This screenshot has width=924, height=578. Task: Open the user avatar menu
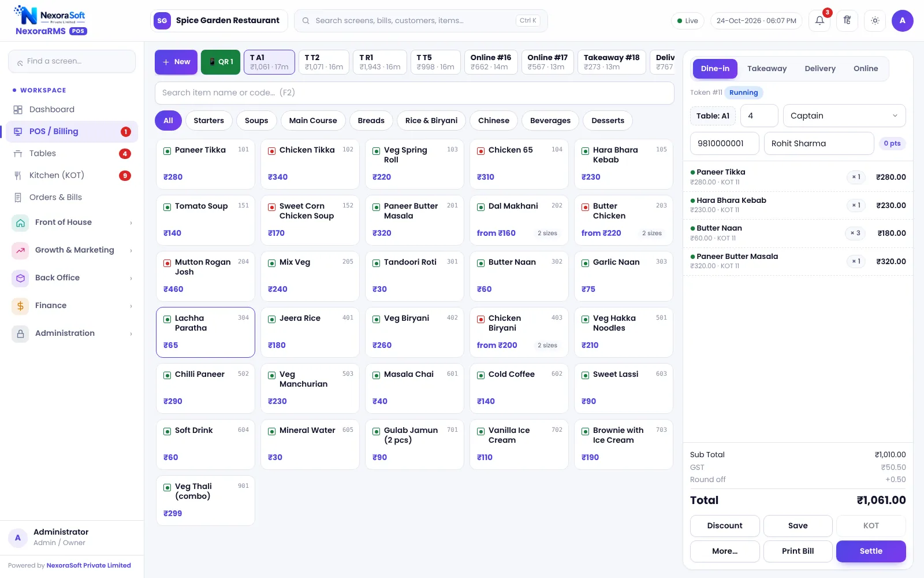tap(903, 21)
